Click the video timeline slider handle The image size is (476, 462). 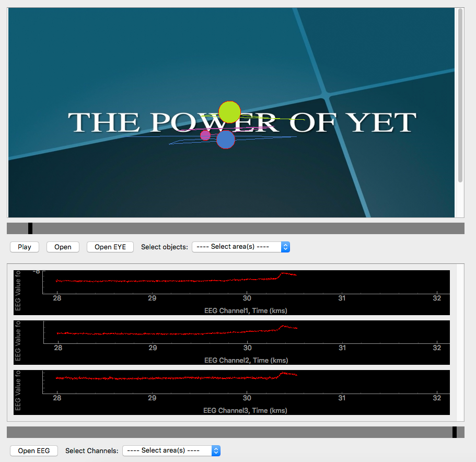point(30,228)
